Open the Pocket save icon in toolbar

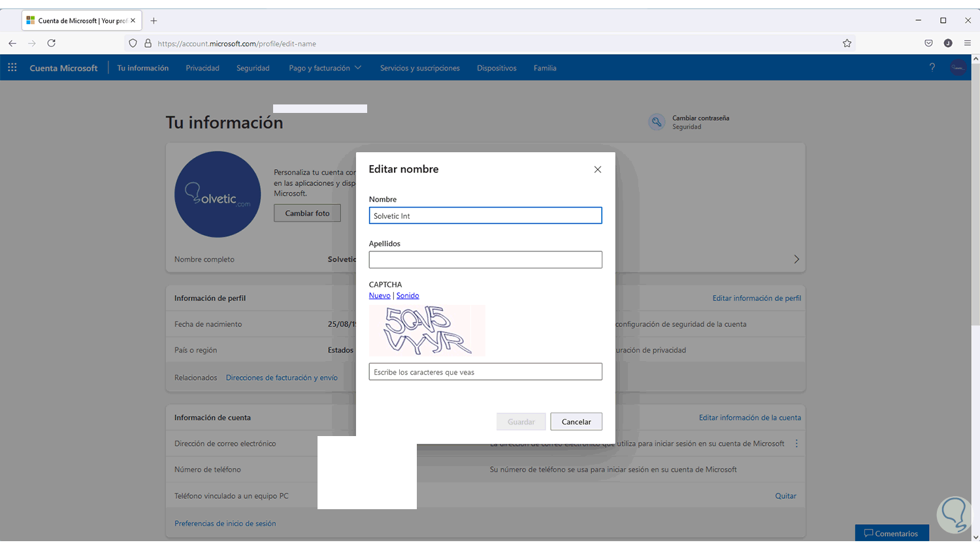point(928,43)
